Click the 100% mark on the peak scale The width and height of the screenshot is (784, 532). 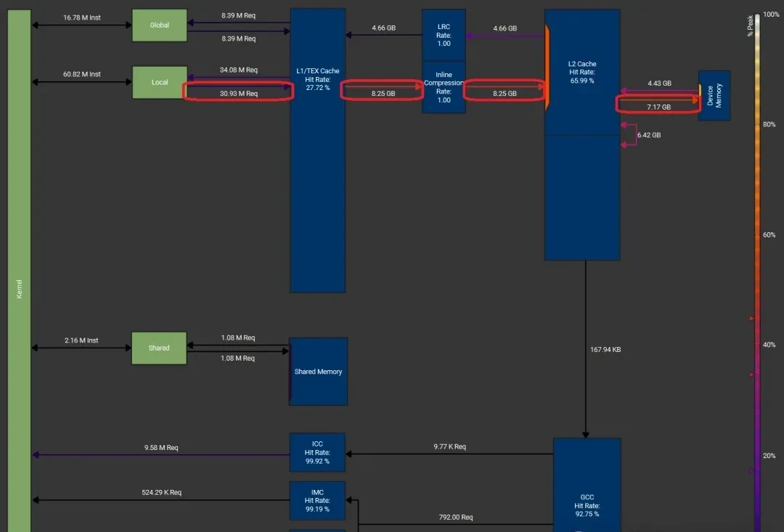(771, 15)
